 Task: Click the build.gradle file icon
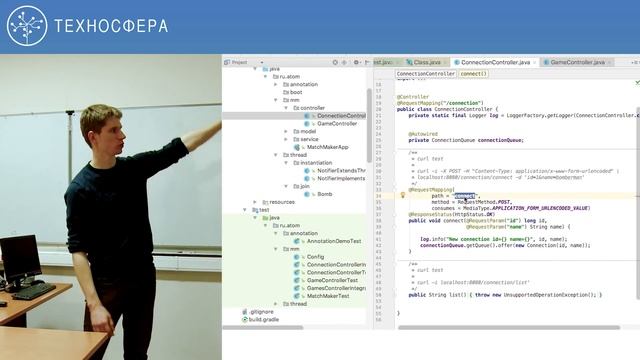(245, 320)
